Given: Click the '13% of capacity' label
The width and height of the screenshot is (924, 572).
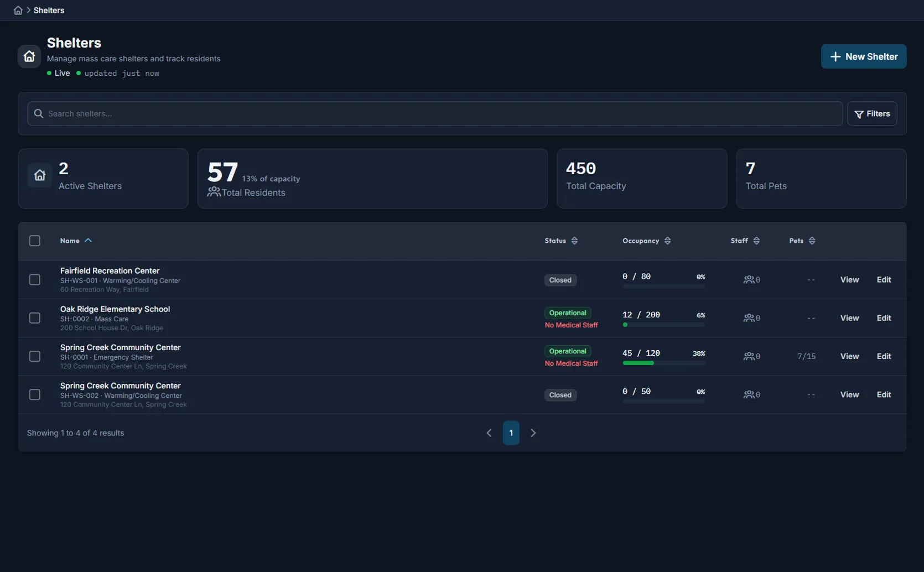Looking at the screenshot, I should 271,179.
